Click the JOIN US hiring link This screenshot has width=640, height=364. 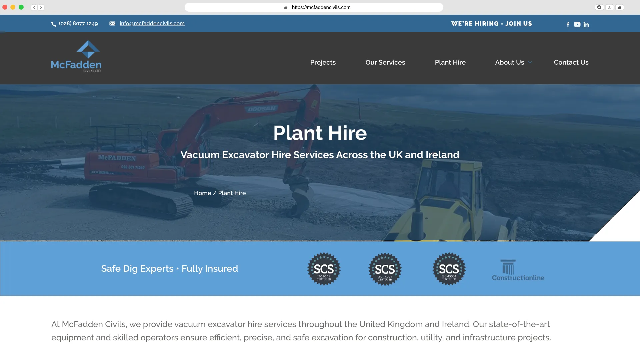point(519,24)
